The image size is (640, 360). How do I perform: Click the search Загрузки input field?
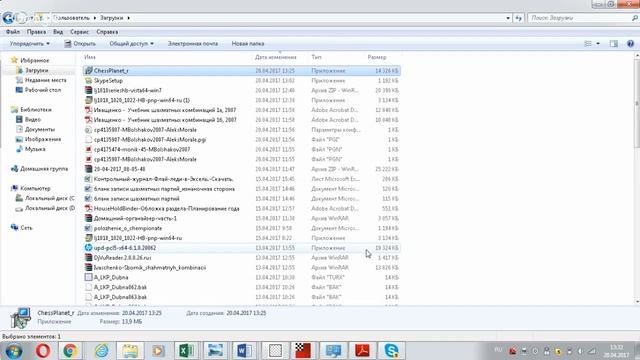point(580,18)
